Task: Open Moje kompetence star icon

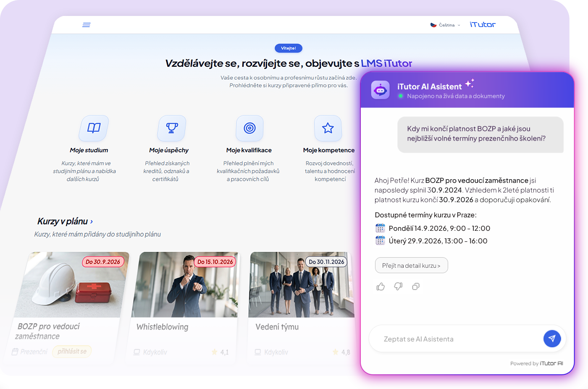Action: pyautogui.click(x=328, y=128)
